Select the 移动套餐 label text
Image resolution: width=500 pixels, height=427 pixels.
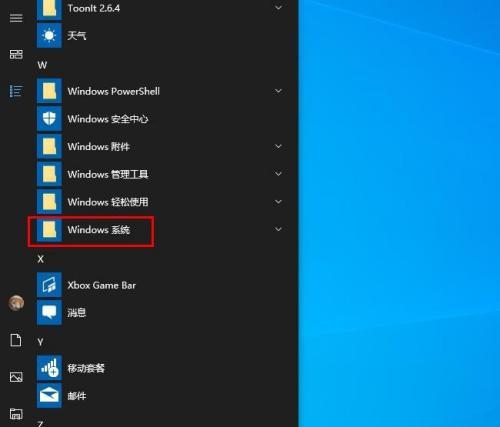click(x=86, y=368)
